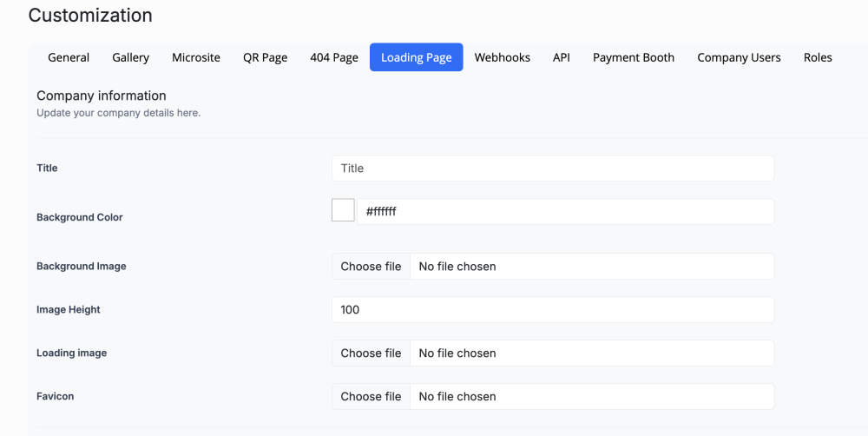Open the General tab

pyautogui.click(x=69, y=57)
